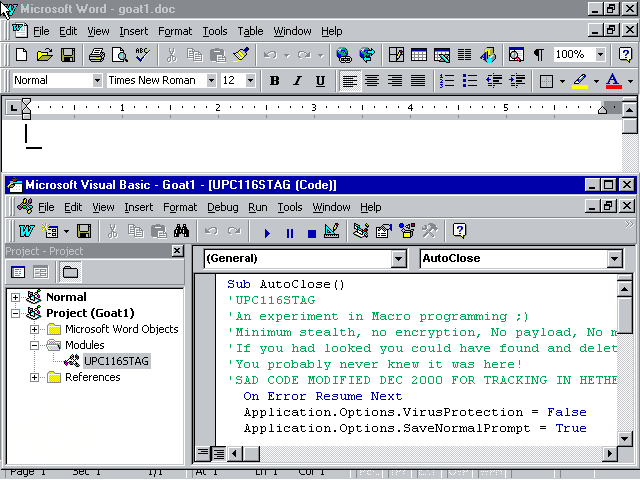Toggle Italic formatting in Word
Viewport: 640px width, 480px height.
pos(298,81)
